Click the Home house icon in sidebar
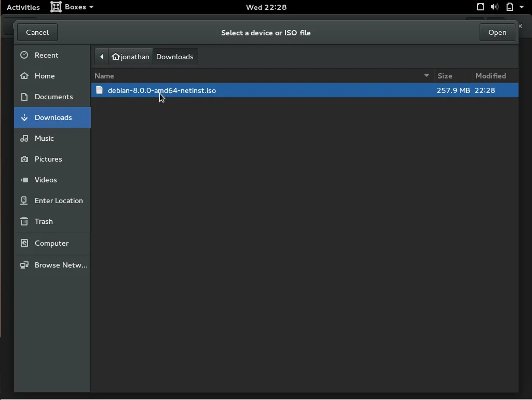 coord(24,76)
